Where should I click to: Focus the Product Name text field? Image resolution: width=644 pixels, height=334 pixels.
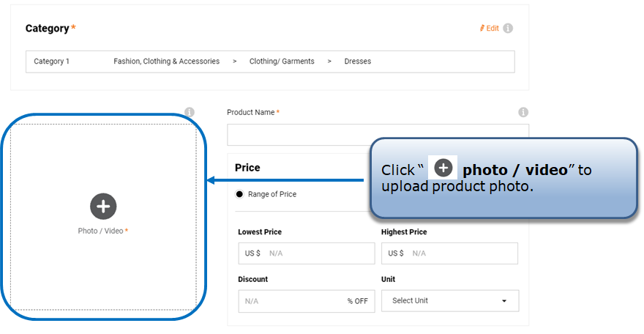pyautogui.click(x=378, y=135)
